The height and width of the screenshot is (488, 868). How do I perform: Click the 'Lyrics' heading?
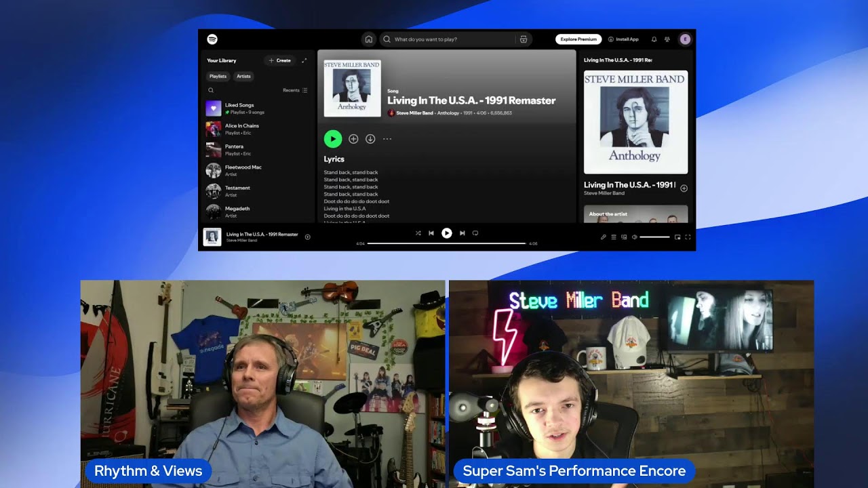pos(334,159)
